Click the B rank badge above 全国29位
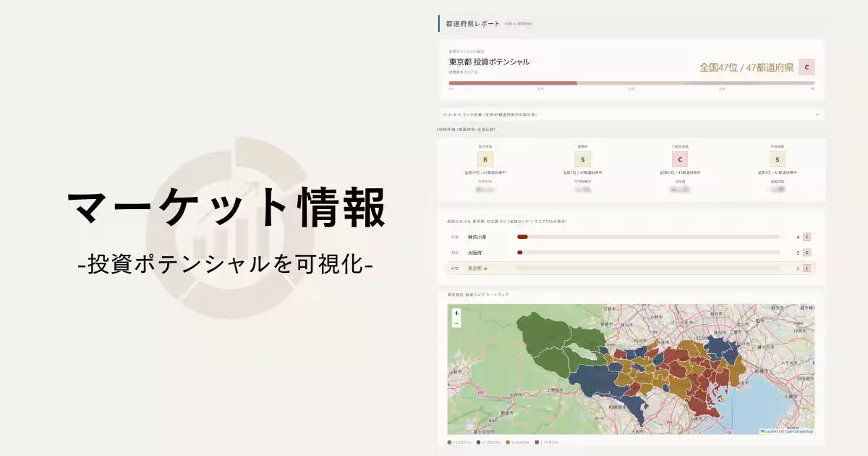The width and height of the screenshot is (868, 456). click(485, 159)
